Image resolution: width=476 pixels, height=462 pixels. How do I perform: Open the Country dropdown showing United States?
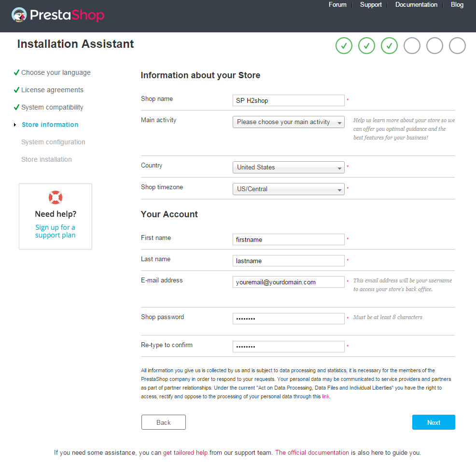point(288,167)
